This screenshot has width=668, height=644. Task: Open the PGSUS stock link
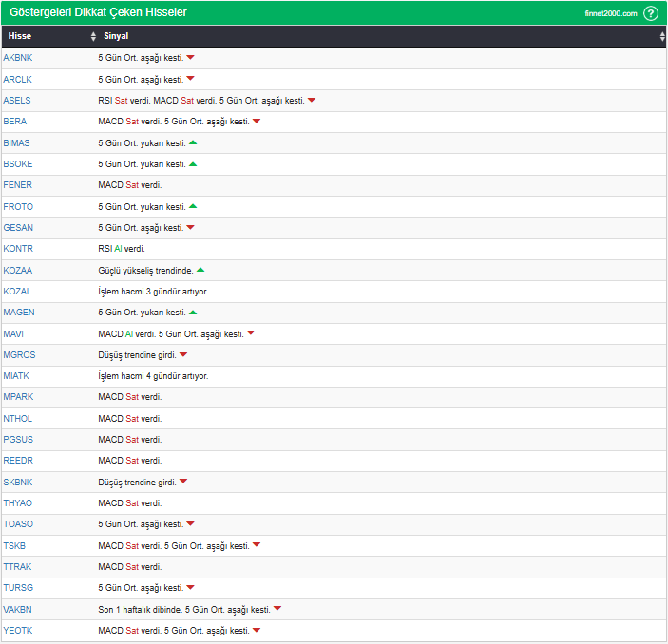point(18,440)
